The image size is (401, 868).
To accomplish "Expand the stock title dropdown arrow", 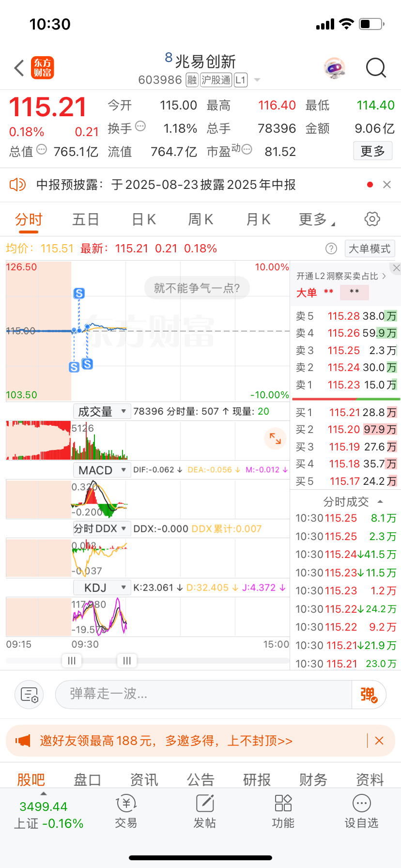I will 257,80.
